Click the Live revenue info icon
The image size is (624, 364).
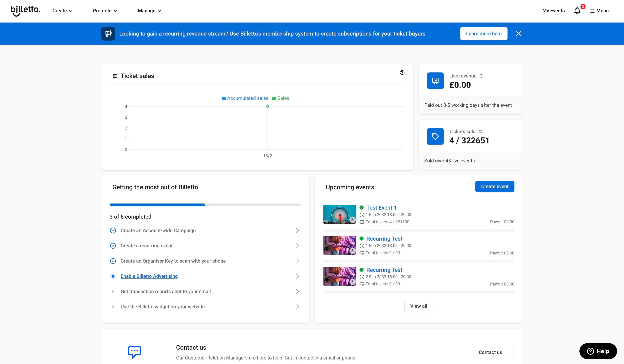tap(481, 76)
